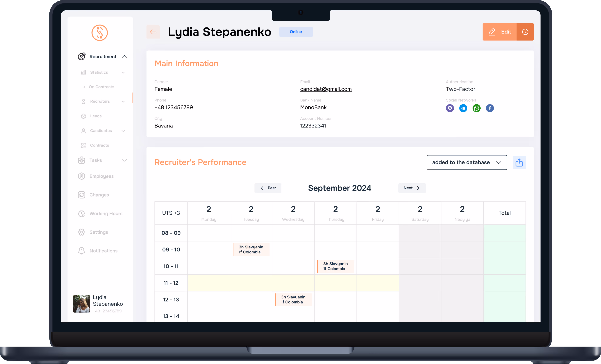Click the back arrow button
The image size is (601, 364).
tap(153, 32)
